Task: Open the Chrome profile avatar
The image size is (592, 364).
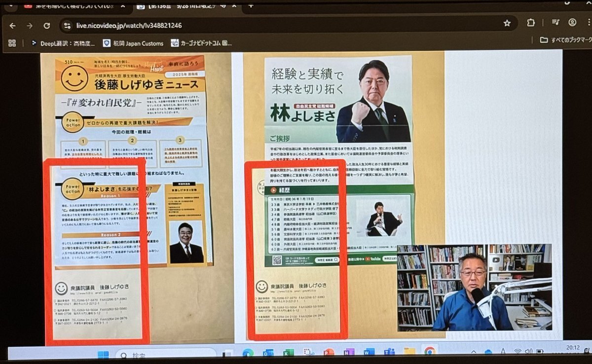Action: pyautogui.click(x=572, y=22)
